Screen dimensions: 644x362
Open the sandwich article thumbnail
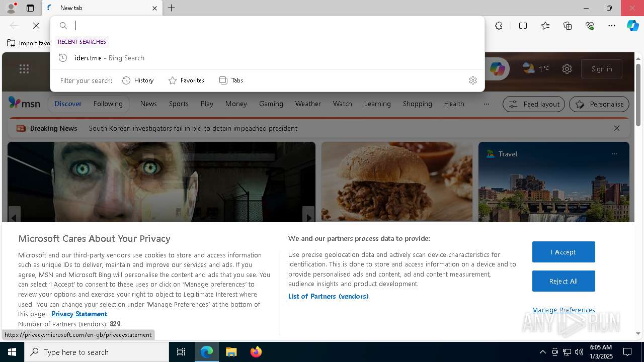pyautogui.click(x=397, y=182)
